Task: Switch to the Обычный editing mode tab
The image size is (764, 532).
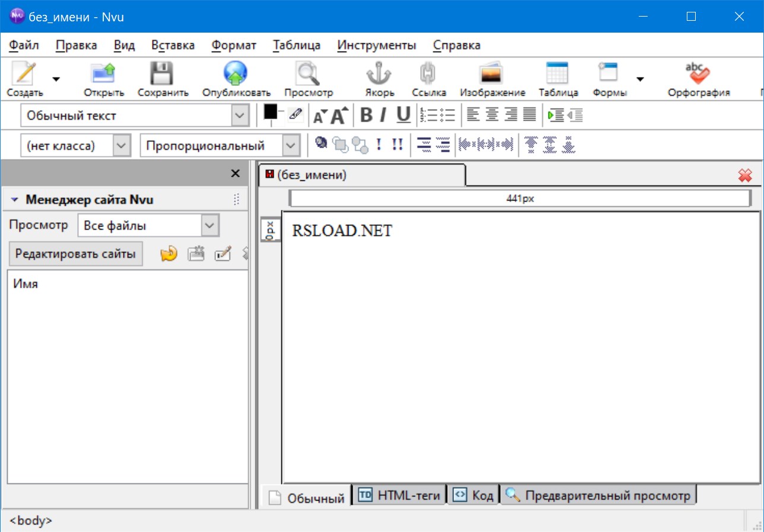Action: (307, 497)
